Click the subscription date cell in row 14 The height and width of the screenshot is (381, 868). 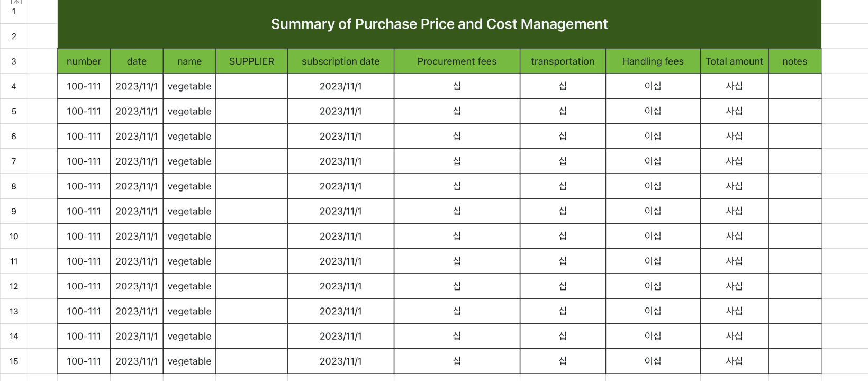pyautogui.click(x=341, y=337)
